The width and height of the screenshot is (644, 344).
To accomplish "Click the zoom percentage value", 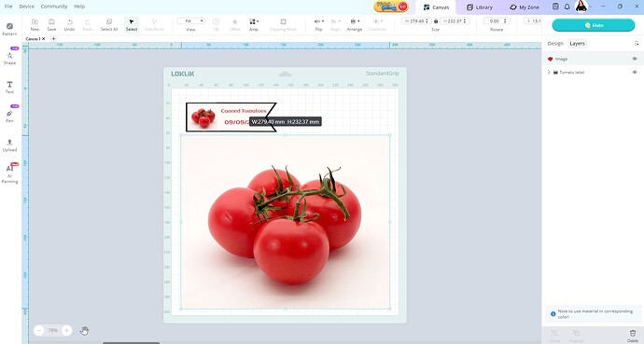I will (53, 330).
